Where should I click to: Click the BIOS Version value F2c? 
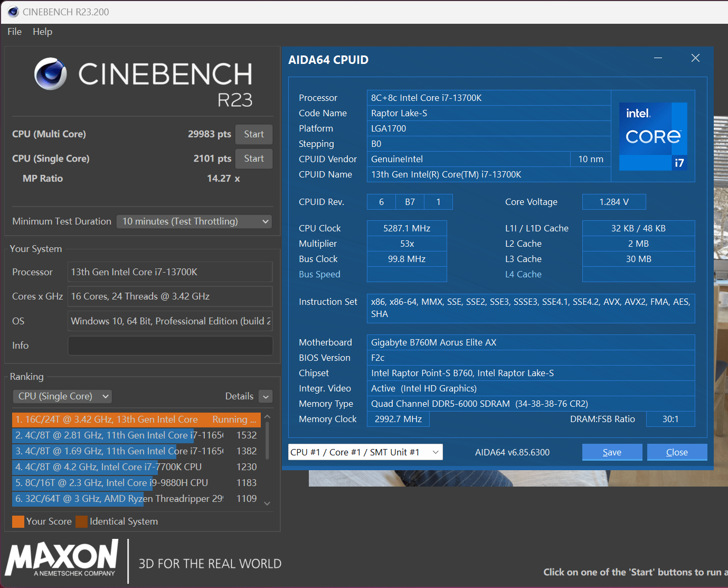(531, 358)
